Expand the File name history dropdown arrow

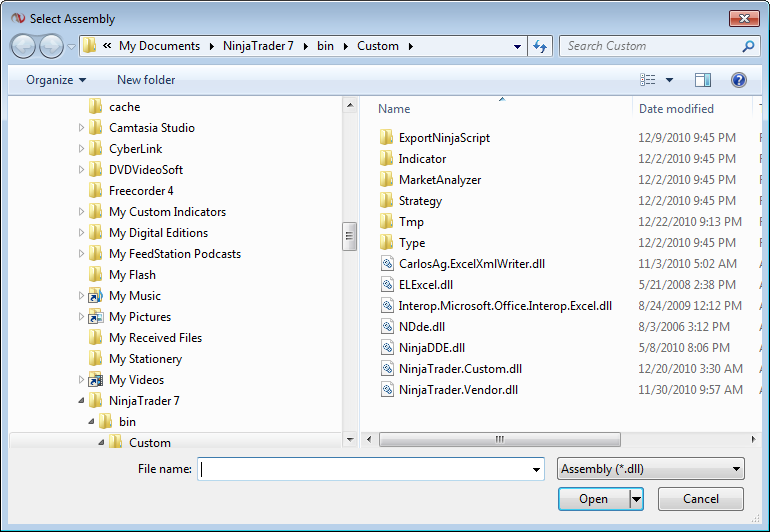(x=537, y=469)
